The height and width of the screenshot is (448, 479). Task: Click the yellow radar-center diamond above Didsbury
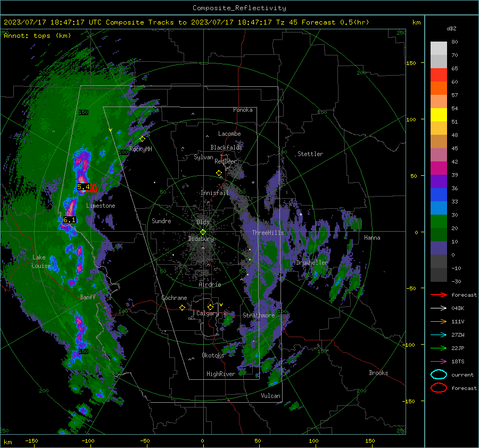pos(203,232)
